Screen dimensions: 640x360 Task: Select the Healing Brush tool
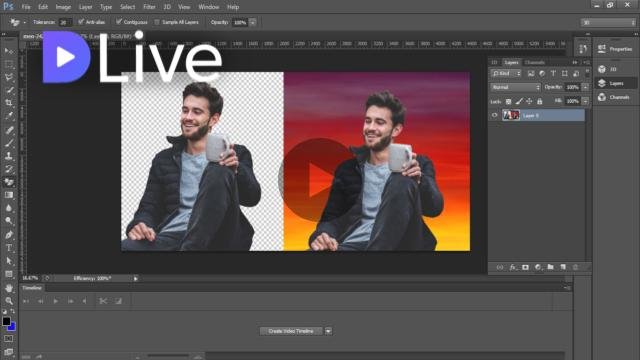(x=9, y=130)
